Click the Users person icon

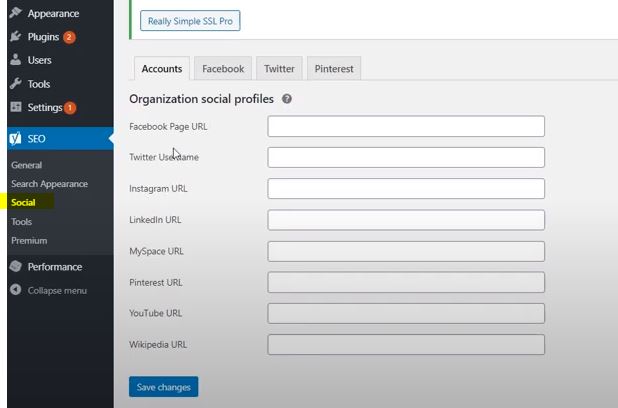(x=16, y=60)
